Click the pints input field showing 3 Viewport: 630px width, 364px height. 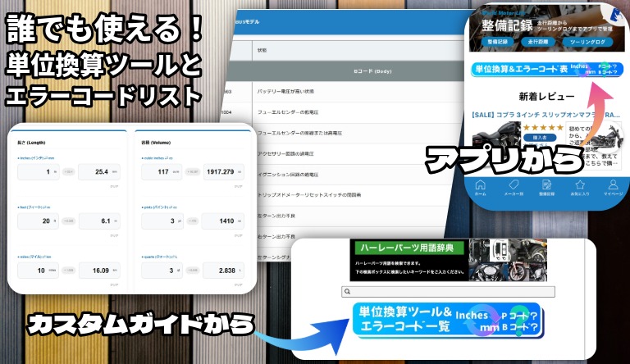click(x=162, y=221)
